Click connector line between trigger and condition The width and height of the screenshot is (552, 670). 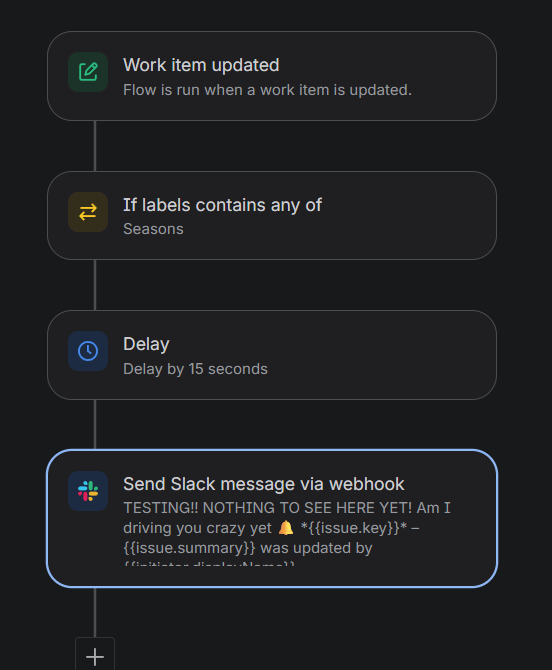pos(95,146)
